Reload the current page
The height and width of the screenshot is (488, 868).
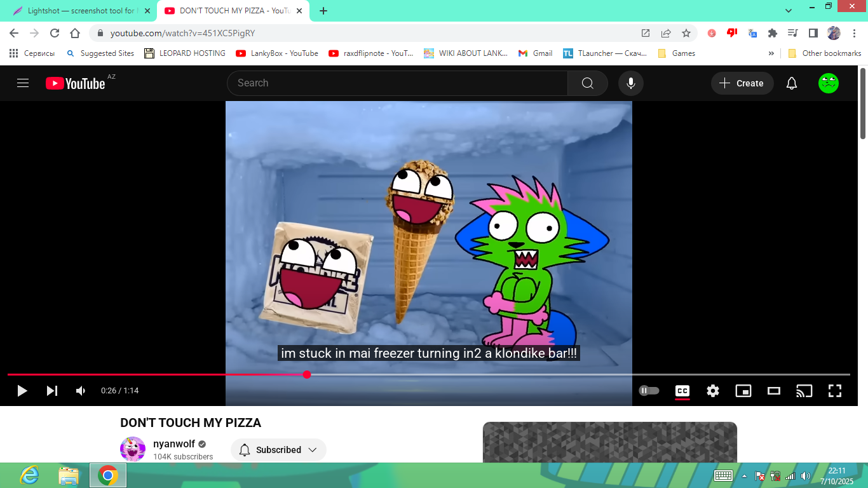(x=55, y=33)
